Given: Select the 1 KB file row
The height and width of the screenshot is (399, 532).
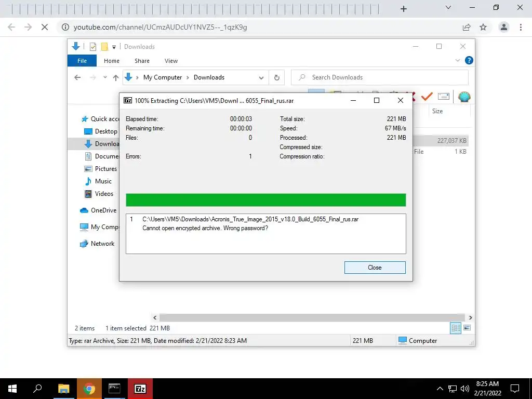Looking at the screenshot, I should pos(441,152).
